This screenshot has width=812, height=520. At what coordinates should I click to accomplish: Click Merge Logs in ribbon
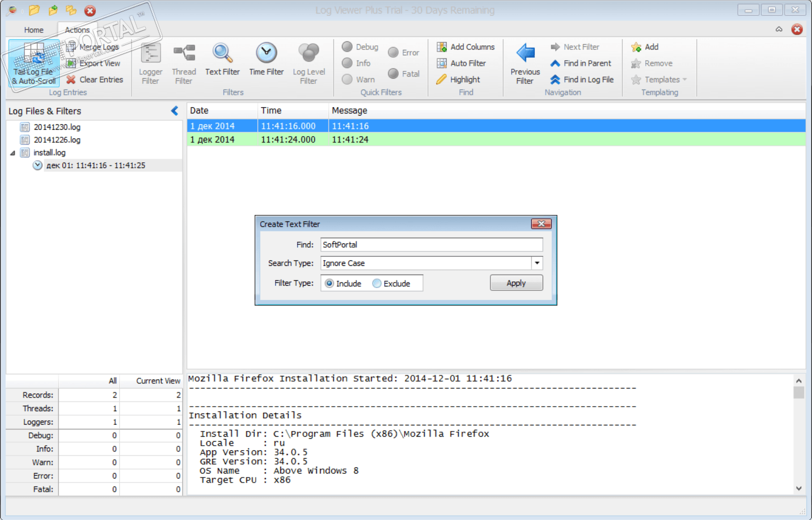click(92, 47)
